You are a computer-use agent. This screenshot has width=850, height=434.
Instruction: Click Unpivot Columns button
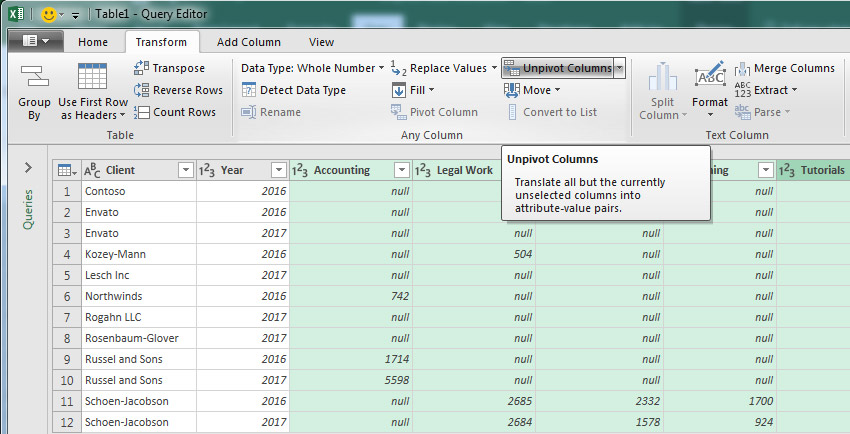558,68
